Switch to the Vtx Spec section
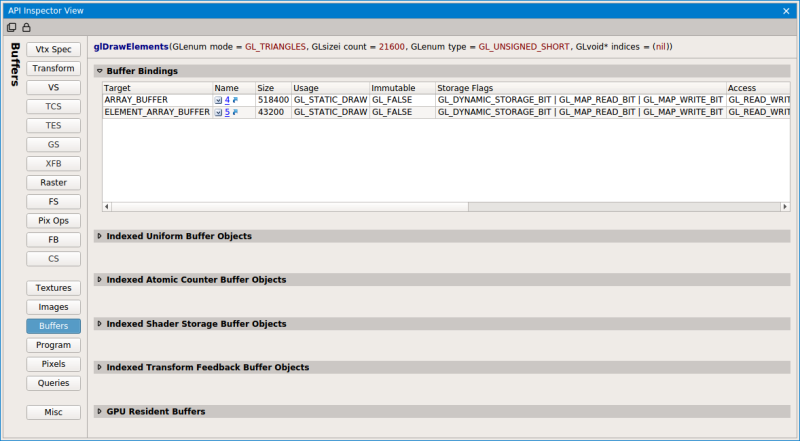 click(x=54, y=50)
